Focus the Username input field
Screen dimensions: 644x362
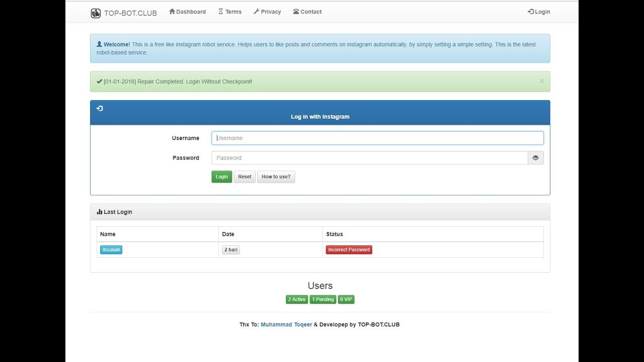click(x=377, y=138)
